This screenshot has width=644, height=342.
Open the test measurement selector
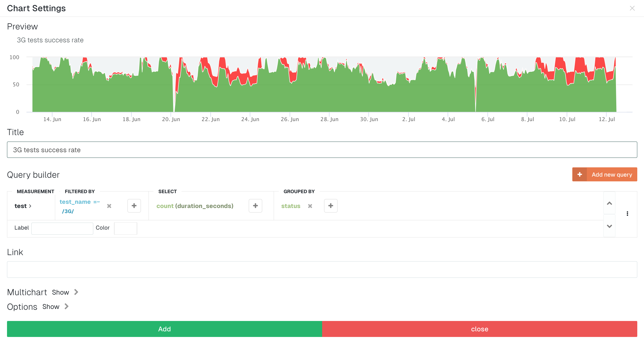23,206
